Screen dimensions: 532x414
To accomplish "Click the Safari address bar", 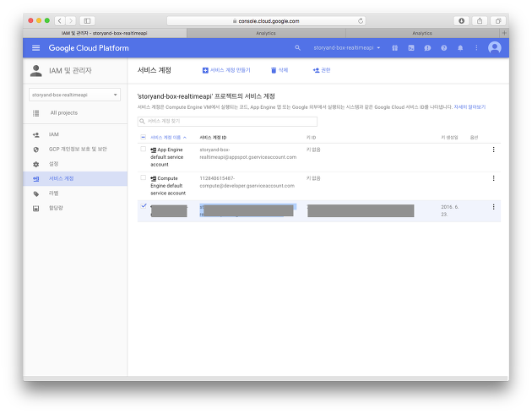I will point(266,20).
